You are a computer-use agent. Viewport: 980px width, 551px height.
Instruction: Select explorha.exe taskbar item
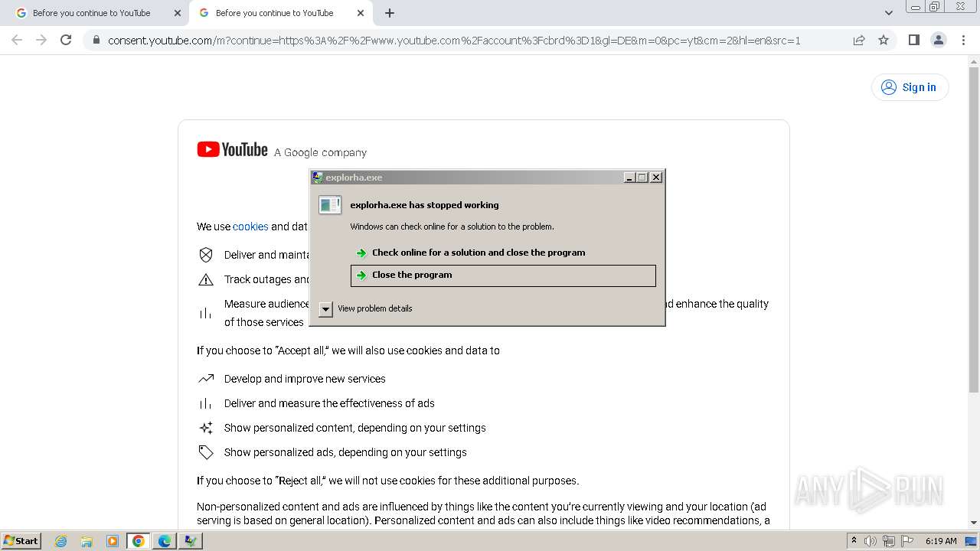191,541
